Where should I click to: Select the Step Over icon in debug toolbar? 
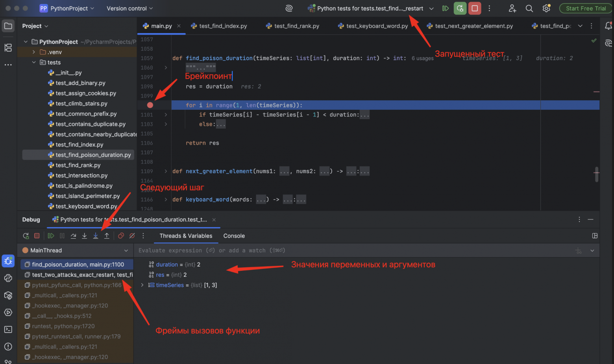pyautogui.click(x=73, y=235)
